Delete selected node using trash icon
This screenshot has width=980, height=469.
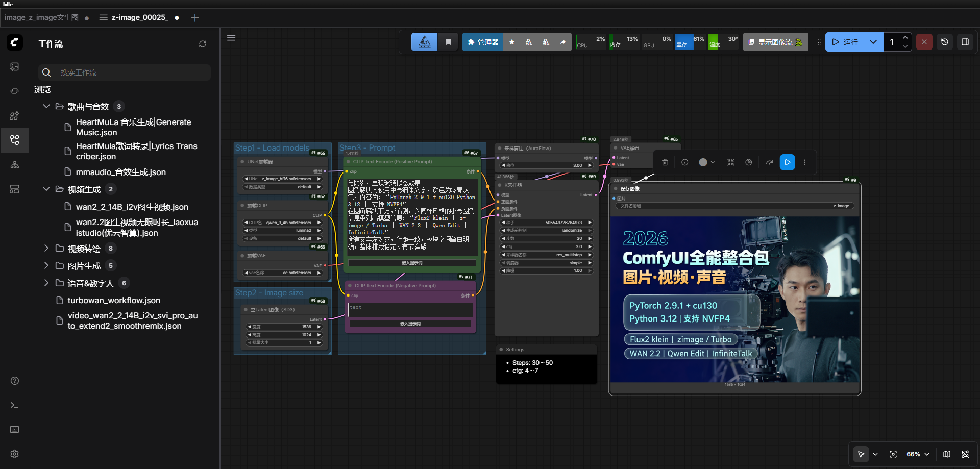[665, 162]
